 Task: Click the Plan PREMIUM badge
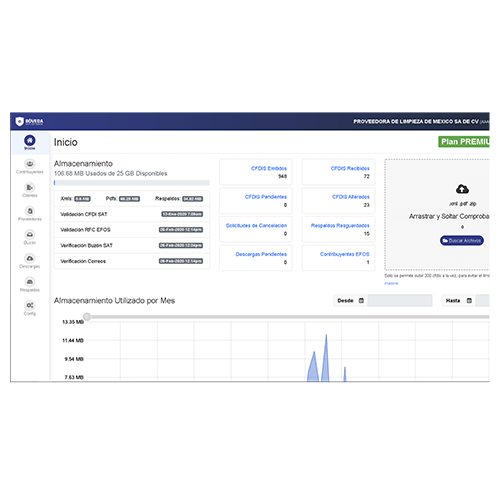click(464, 142)
